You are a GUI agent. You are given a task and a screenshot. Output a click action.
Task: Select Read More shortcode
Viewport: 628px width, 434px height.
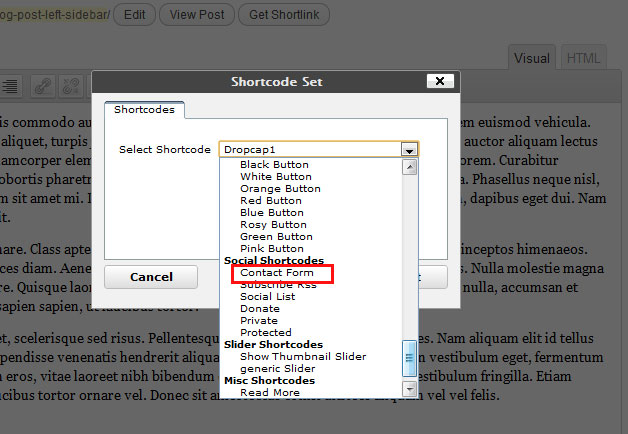click(x=270, y=393)
